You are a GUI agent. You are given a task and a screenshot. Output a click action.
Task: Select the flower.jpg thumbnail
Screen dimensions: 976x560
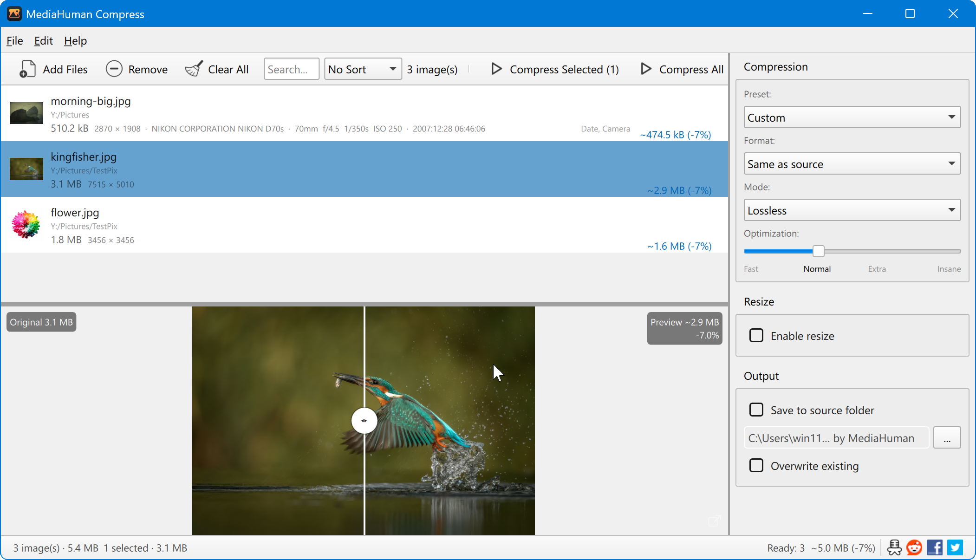click(26, 224)
